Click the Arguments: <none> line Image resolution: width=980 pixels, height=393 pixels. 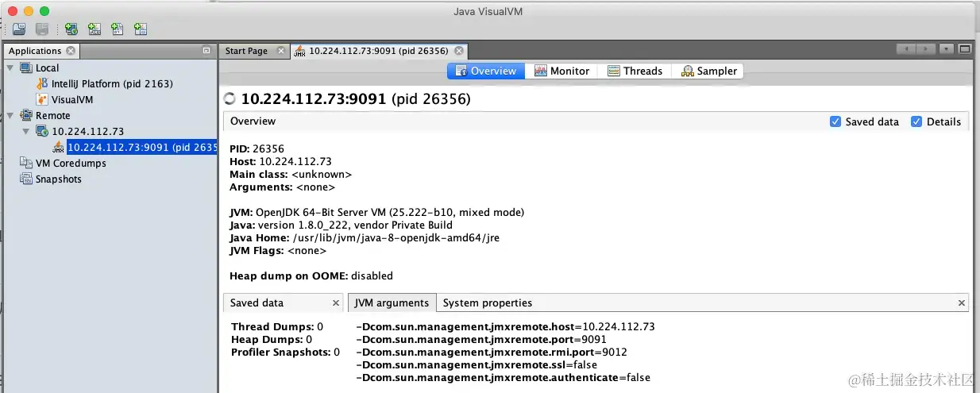pos(282,187)
